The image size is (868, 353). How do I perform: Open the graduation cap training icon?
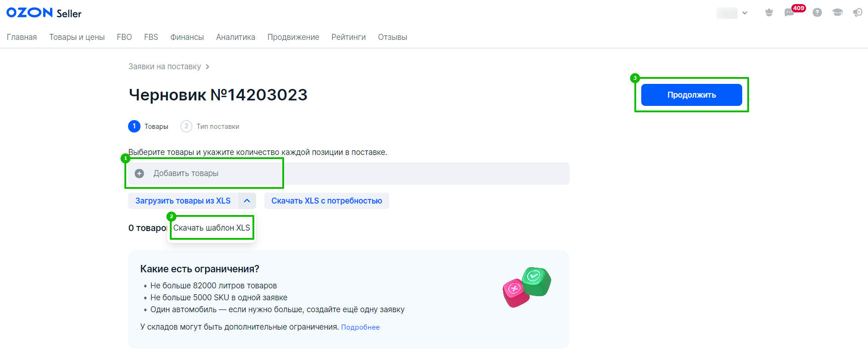(837, 13)
